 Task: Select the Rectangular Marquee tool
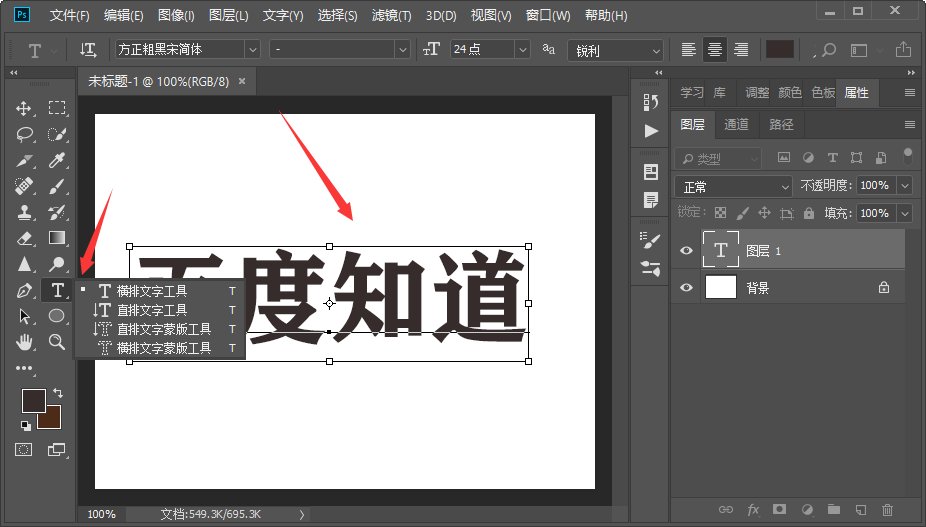tap(57, 108)
